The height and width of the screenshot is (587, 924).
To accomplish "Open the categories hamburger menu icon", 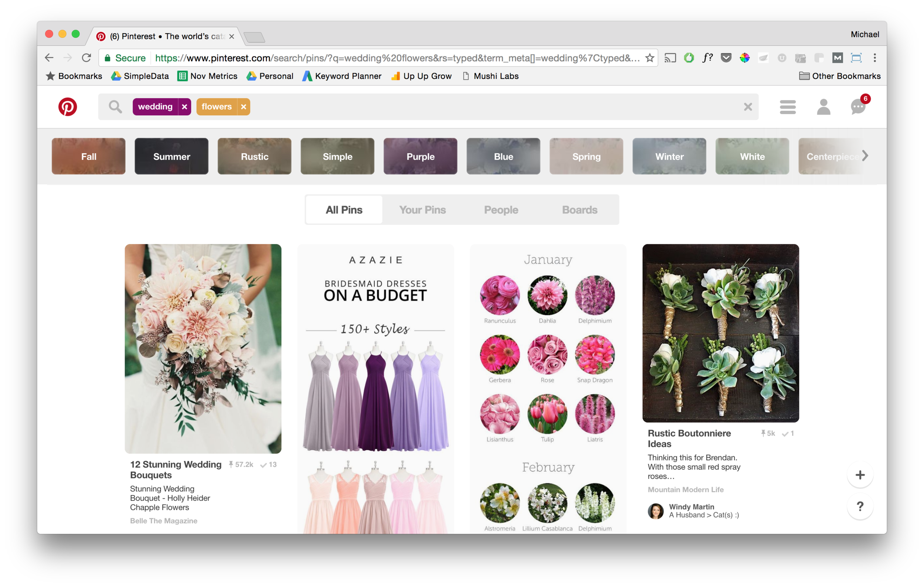I will pos(787,107).
